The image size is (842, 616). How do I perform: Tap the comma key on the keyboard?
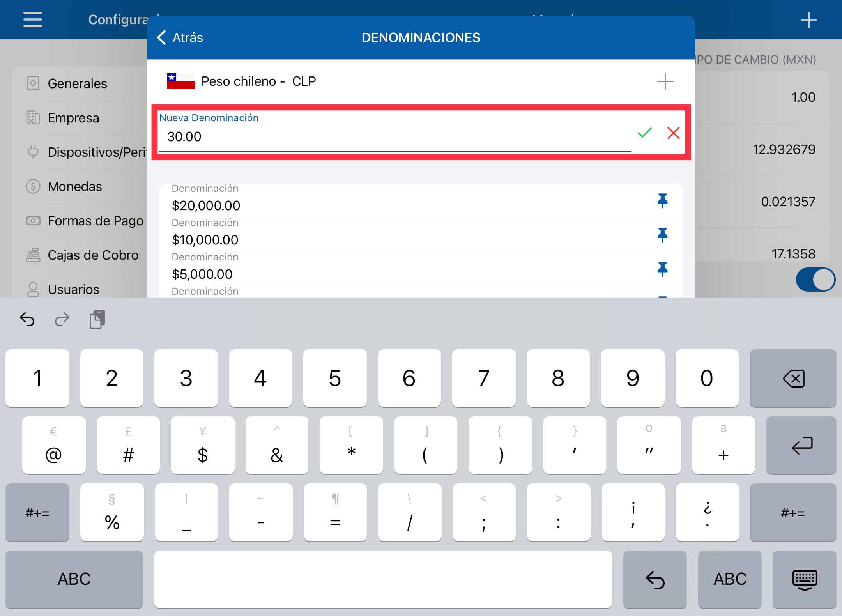633,512
